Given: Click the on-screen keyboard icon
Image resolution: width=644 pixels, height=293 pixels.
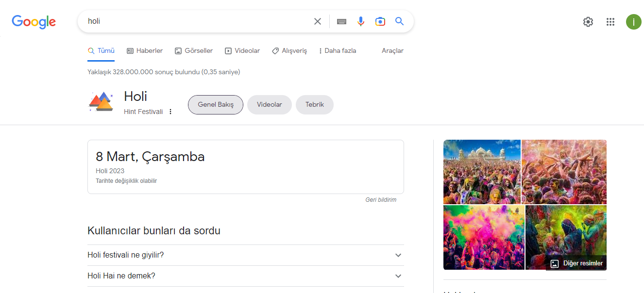Looking at the screenshot, I should [x=341, y=21].
